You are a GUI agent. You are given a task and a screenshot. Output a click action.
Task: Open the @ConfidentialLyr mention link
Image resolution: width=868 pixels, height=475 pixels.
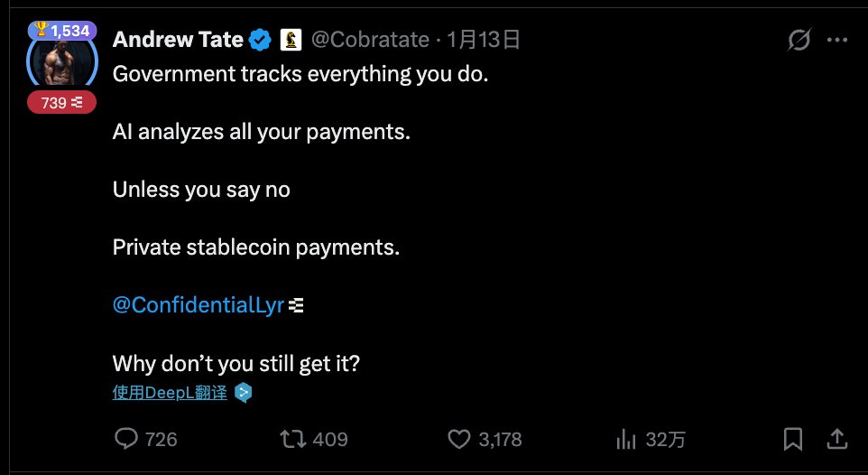click(x=199, y=305)
